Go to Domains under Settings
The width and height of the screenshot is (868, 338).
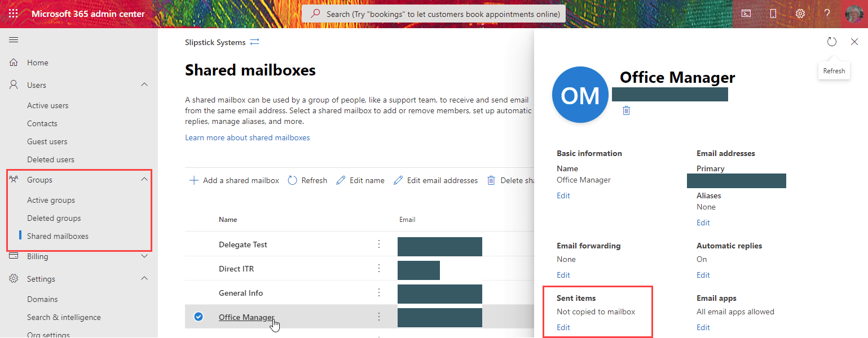(42, 299)
